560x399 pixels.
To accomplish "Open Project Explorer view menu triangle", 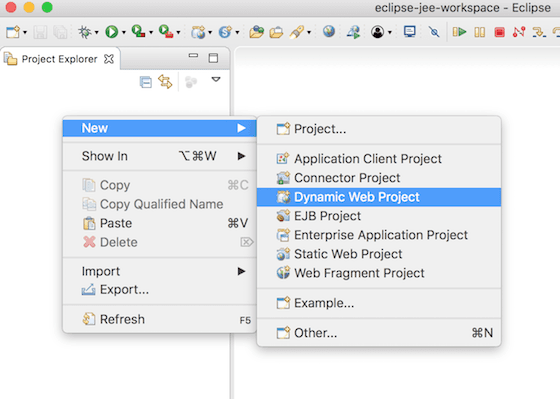I will pyautogui.click(x=216, y=79).
